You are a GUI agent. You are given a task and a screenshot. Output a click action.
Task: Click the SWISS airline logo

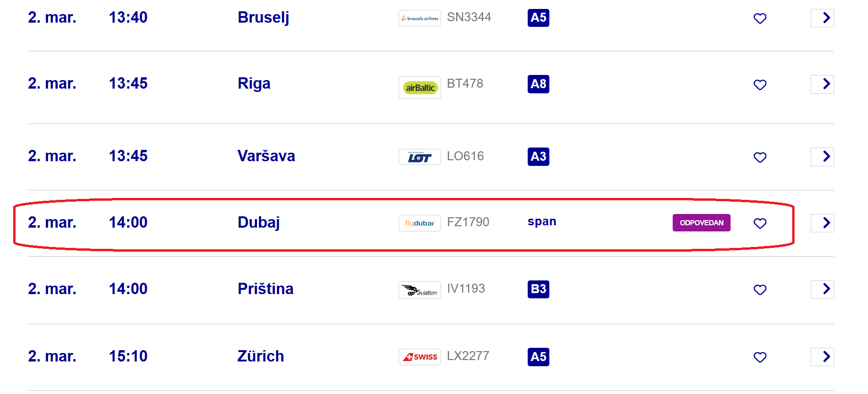419,357
